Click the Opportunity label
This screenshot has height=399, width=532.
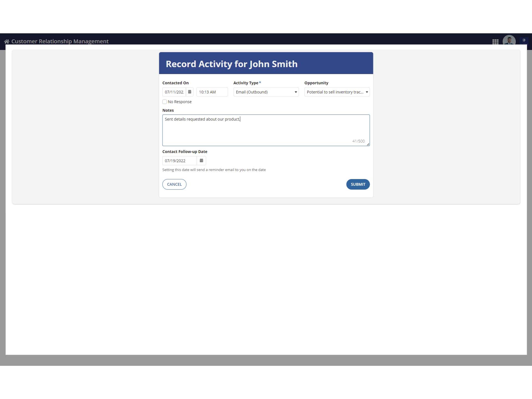point(316,83)
